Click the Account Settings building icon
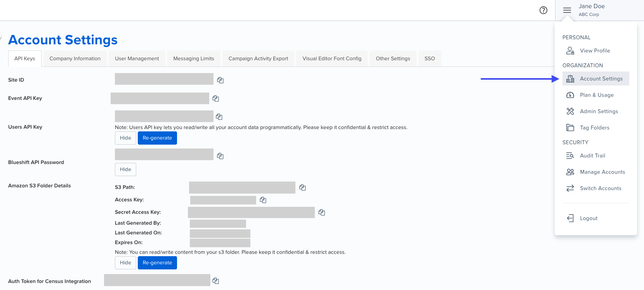Image resolution: width=644 pixels, height=290 pixels. [x=570, y=79]
